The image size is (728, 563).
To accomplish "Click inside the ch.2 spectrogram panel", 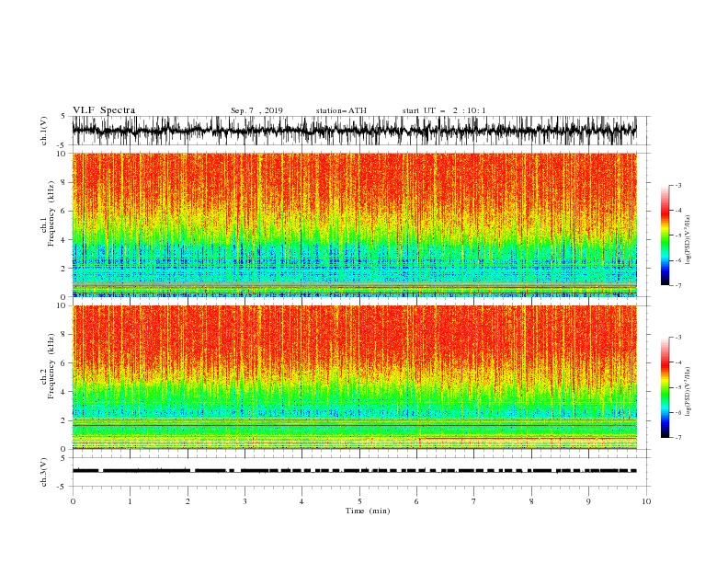I will coord(354,377).
